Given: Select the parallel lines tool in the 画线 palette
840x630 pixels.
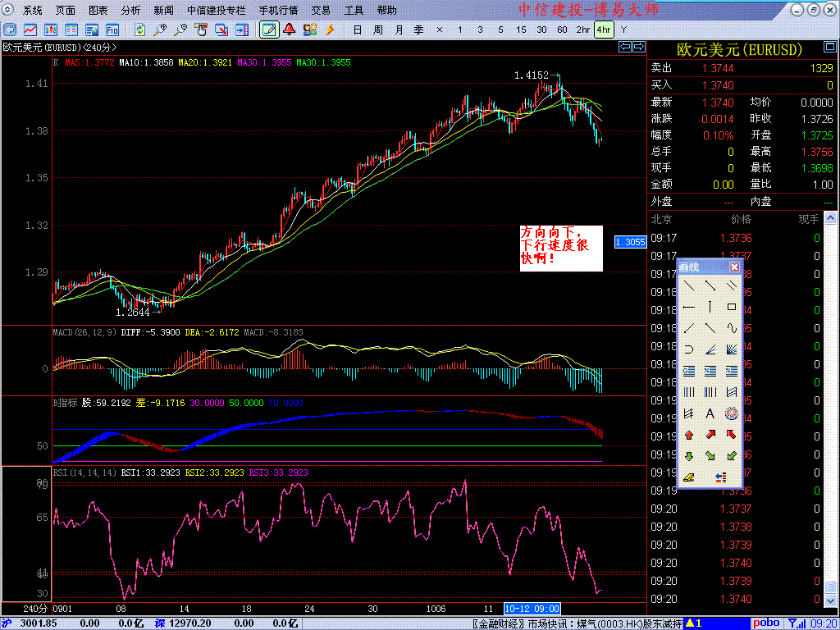Looking at the screenshot, I should tap(731, 285).
